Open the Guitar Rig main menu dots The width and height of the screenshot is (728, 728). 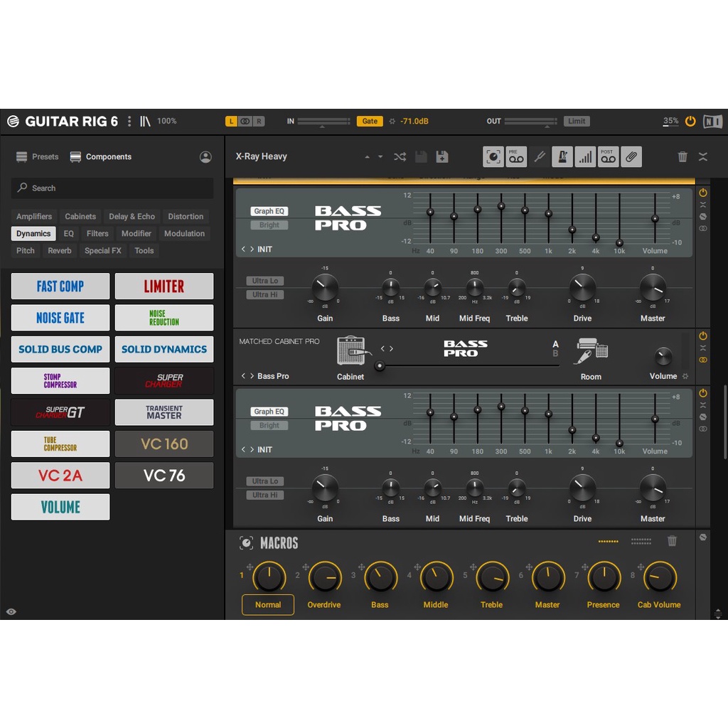tap(129, 121)
